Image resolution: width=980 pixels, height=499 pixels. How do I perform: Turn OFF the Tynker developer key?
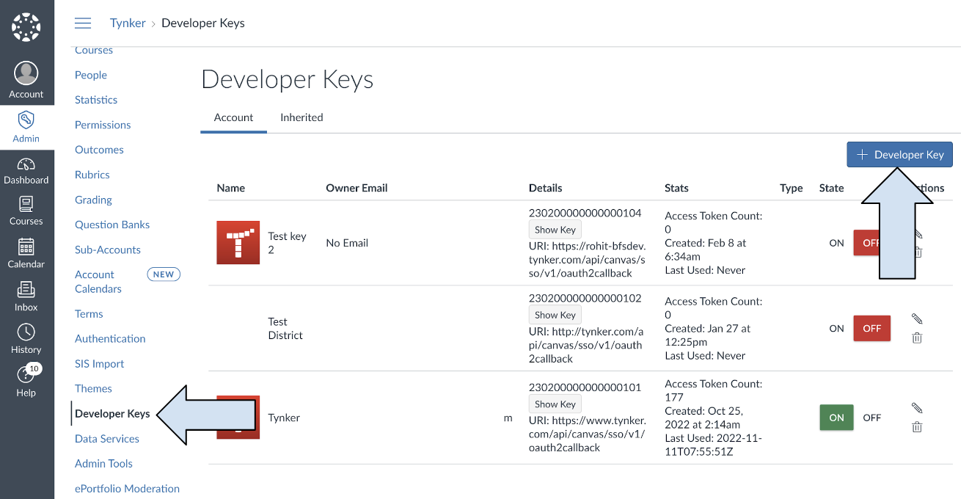pyautogui.click(x=871, y=418)
